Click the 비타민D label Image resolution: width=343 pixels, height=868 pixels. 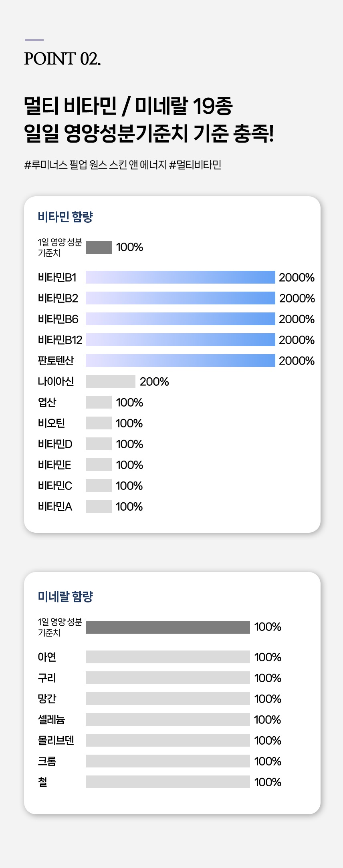[x=55, y=444]
